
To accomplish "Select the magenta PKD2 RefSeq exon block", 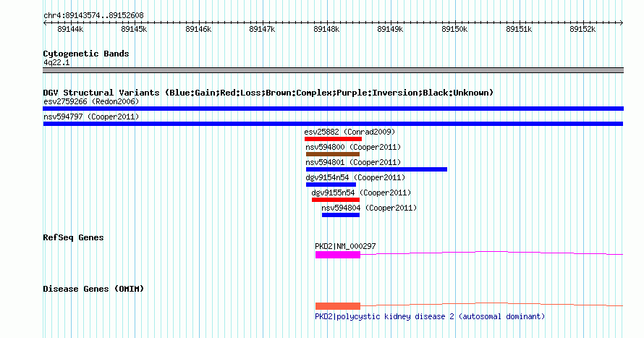I will [x=338, y=255].
